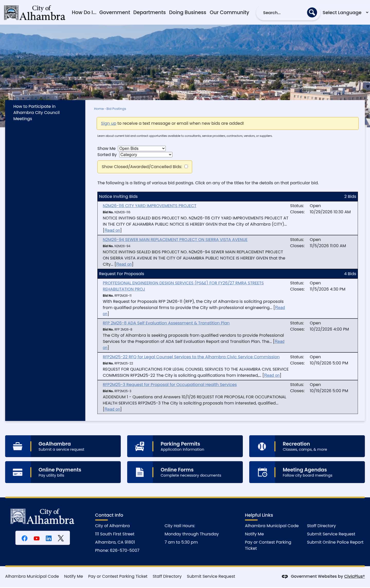Image resolution: width=370 pixels, height=588 pixels.
Task: Open the Staff Directory link in bottom bar
Action: click(x=167, y=576)
